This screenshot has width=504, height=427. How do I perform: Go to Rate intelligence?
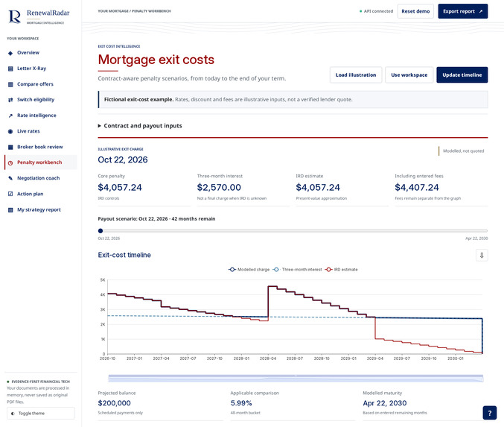tap(41, 116)
